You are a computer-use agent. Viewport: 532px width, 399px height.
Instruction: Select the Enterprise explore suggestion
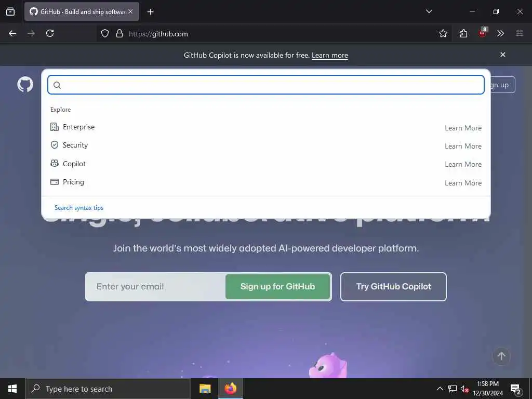click(x=265, y=127)
